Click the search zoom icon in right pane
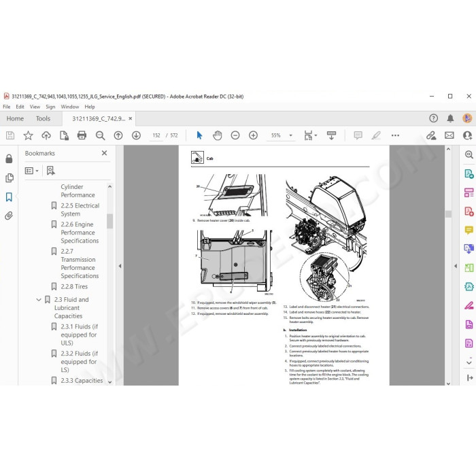 [x=469, y=155]
